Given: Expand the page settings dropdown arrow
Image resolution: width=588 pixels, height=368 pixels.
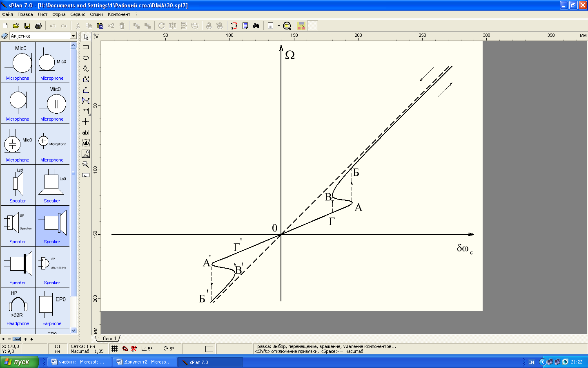Looking at the screenshot, I should tap(279, 26).
